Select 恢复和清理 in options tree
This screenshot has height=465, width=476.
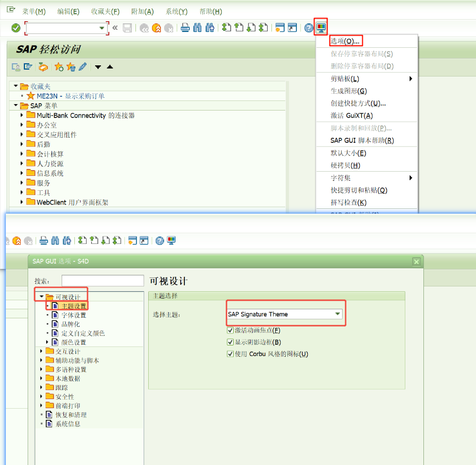(71, 415)
